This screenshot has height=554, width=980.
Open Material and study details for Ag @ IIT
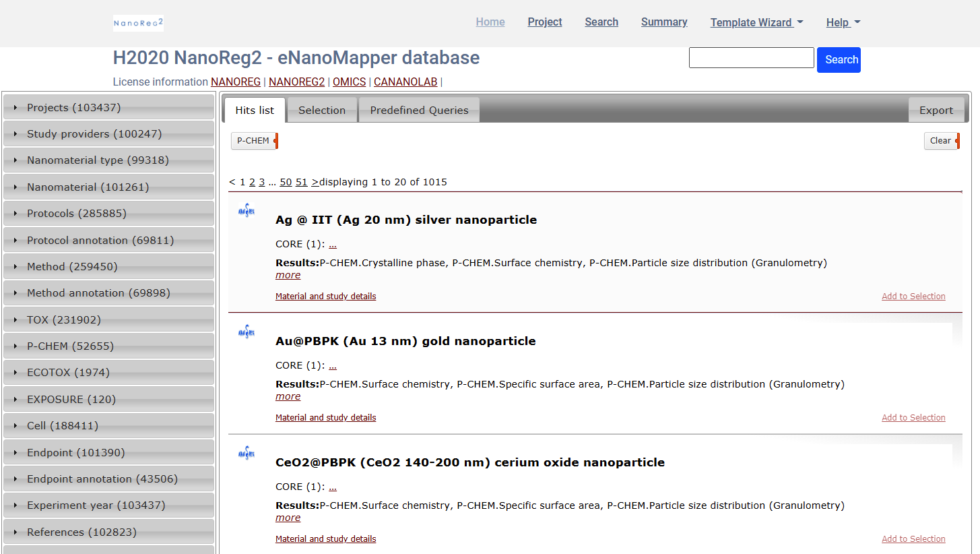325,296
